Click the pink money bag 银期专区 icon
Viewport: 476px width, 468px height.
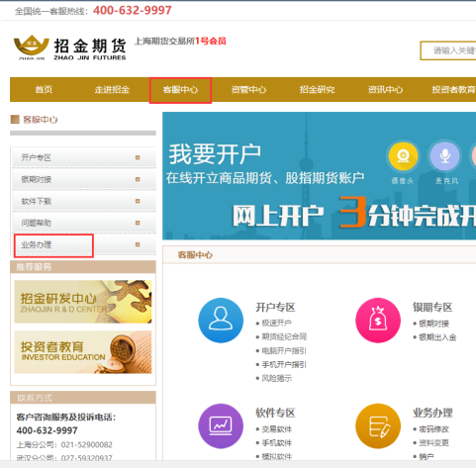pyautogui.click(x=378, y=321)
